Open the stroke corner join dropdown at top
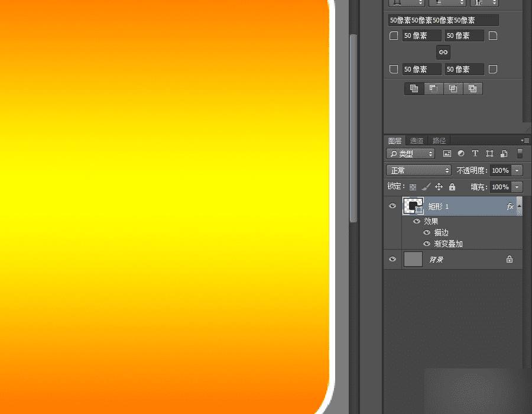Image resolution: width=532 pixels, height=414 pixels. (x=484, y=3)
